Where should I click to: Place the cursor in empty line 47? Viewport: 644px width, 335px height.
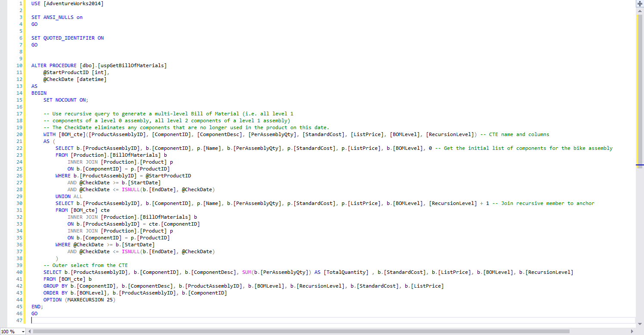point(333,320)
